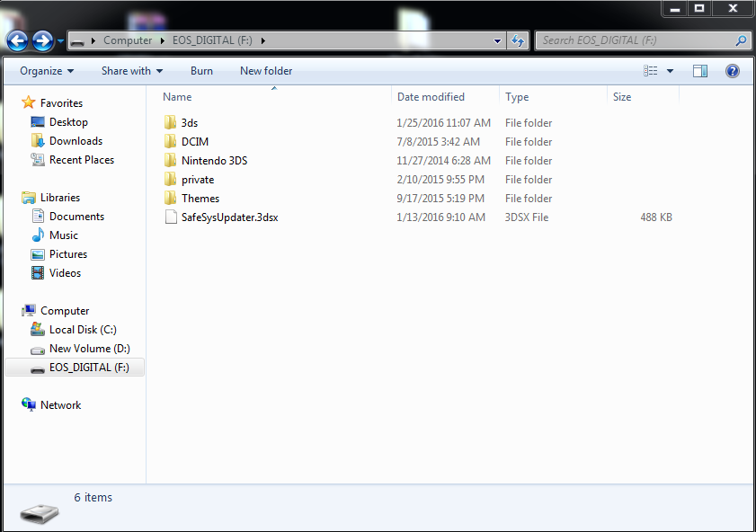756x532 pixels.
Task: Go forward with the Forward arrow button
Action: [42, 41]
